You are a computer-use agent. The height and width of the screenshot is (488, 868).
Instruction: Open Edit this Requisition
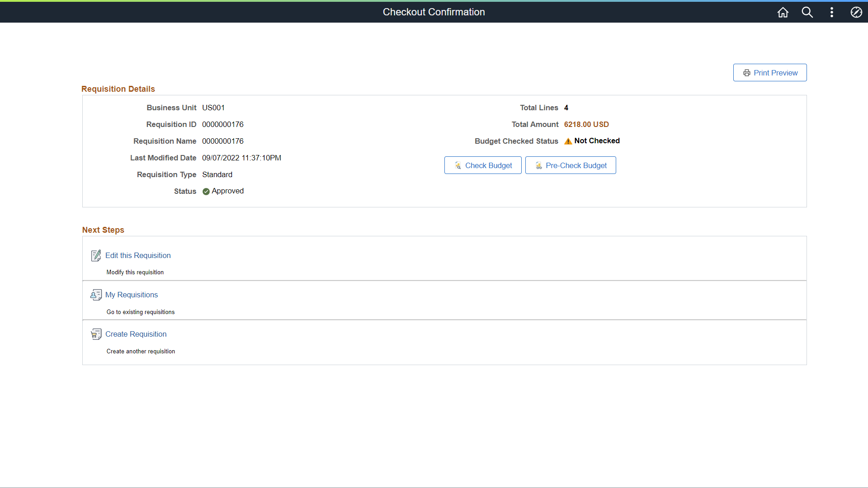[x=138, y=255]
